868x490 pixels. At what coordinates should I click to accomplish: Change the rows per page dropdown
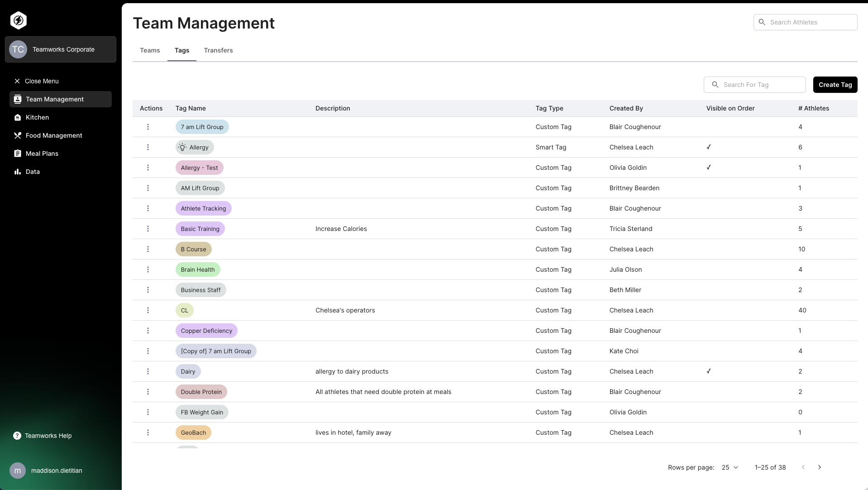730,467
